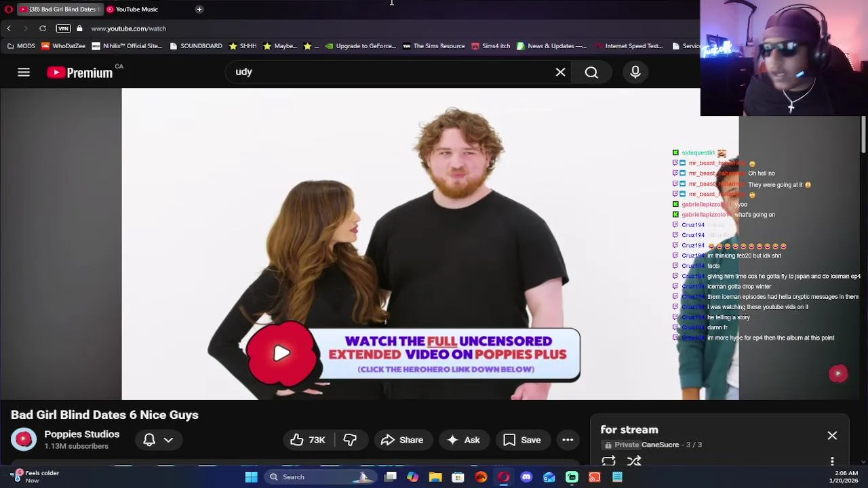Screen dimensions: 868x488
Task: Click the taskbar Search box
Action: coord(319,477)
